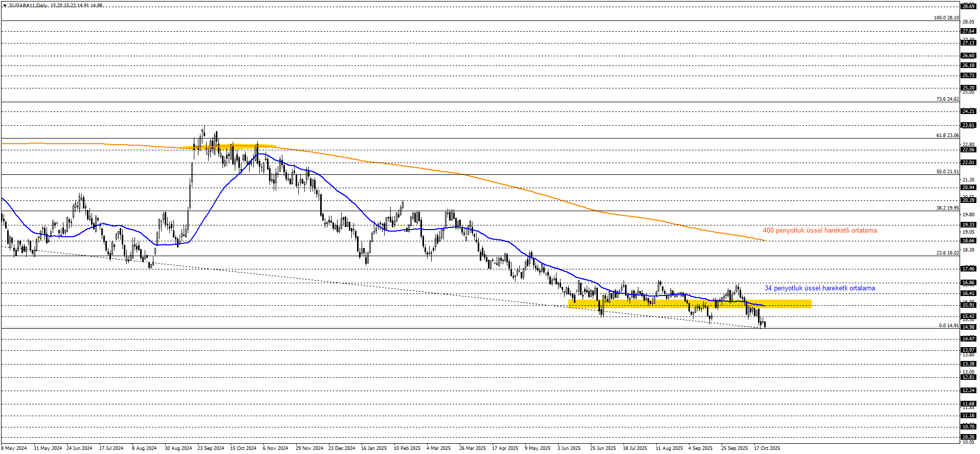Click the 23 Sep 2024 date label
The width and height of the screenshot is (980, 454).
click(211, 448)
